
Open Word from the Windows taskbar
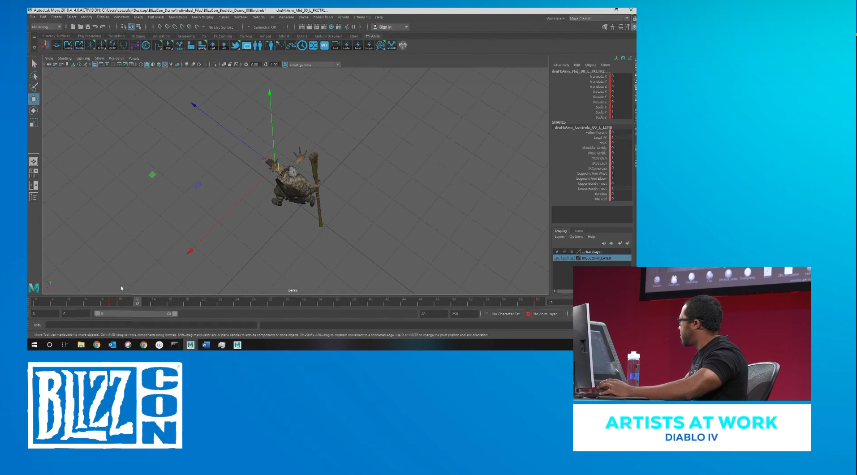pos(206,345)
